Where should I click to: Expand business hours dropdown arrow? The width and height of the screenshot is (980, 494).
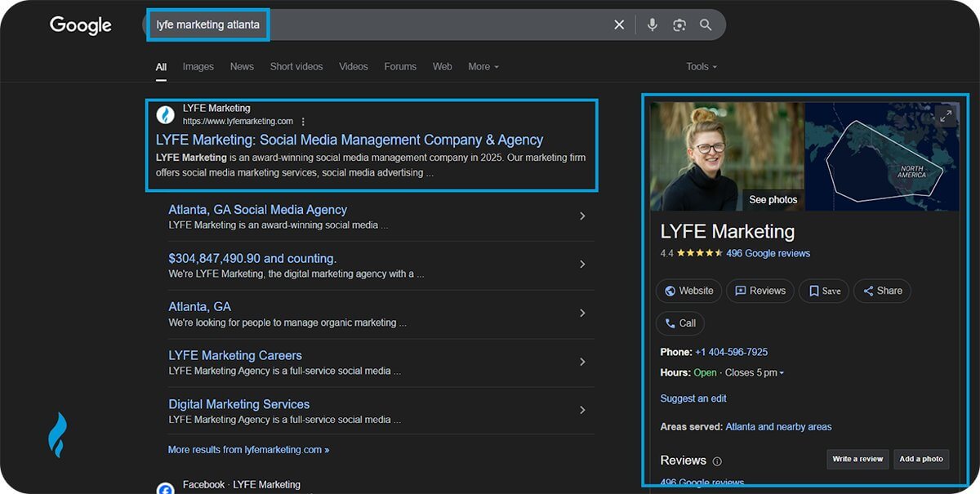782,373
